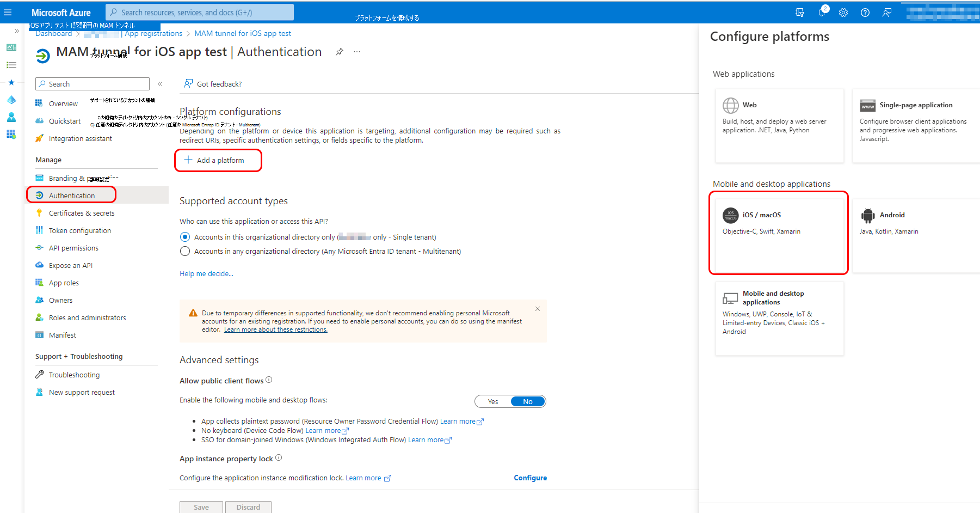
Task: Open the notifications bell
Action: coord(822,12)
